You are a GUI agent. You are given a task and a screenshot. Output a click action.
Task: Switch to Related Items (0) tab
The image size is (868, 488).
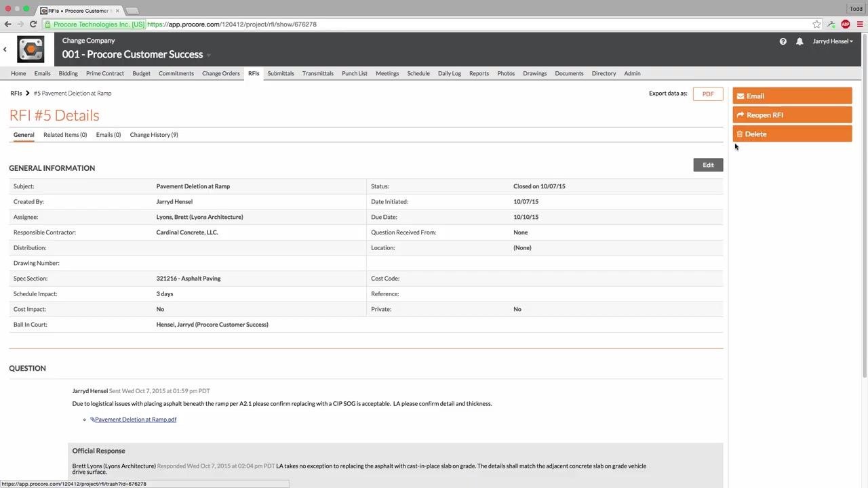click(x=65, y=135)
